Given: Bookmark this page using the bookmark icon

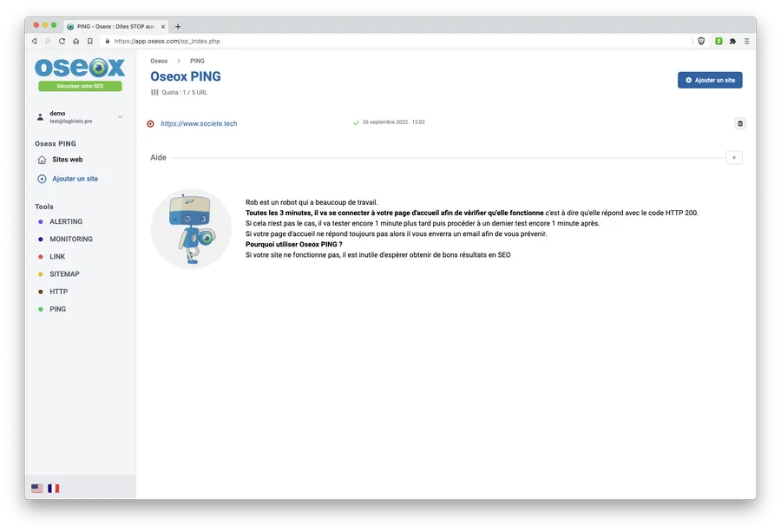Looking at the screenshot, I should pos(90,42).
